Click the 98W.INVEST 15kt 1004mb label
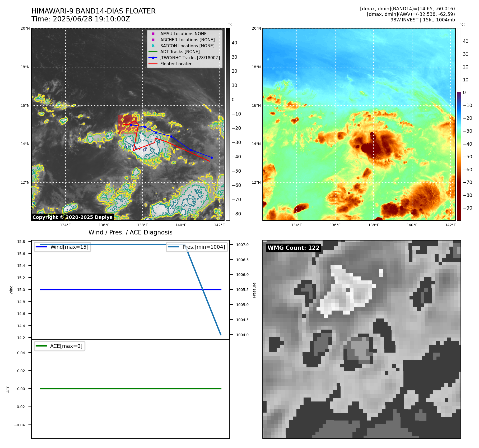Image resolution: width=479 pixels, height=448 pixels. coord(423,20)
